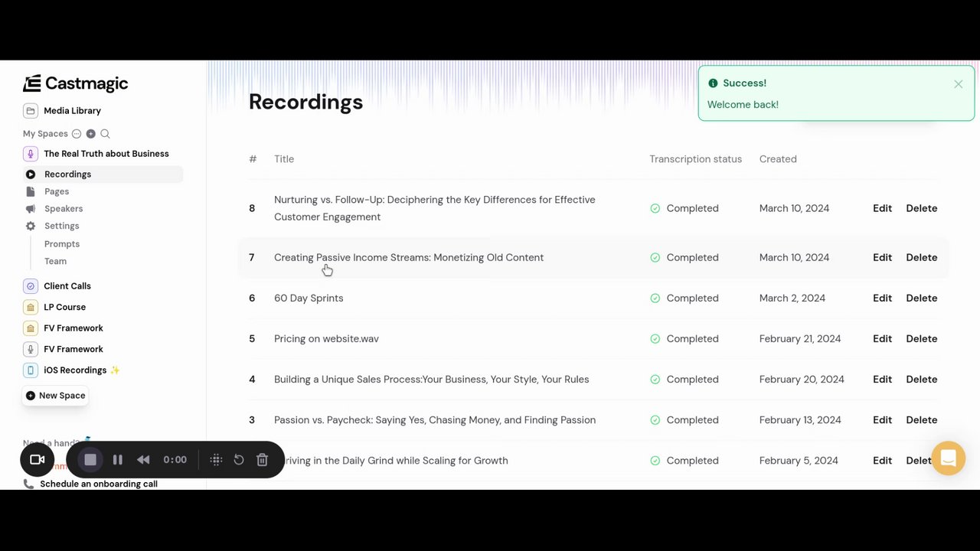Click the Success info icon
The image size is (980, 551).
pos(713,83)
